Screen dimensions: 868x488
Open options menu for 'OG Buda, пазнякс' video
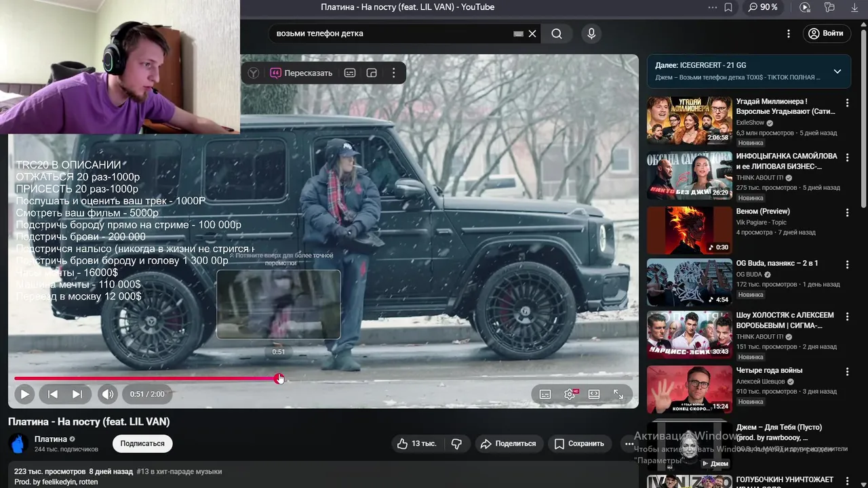click(847, 265)
